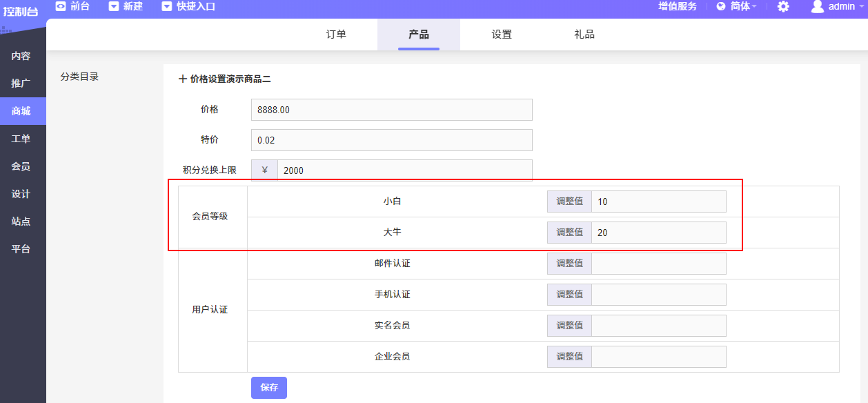Click the 价格 input field
Screen dimensions: 868x403
391,110
